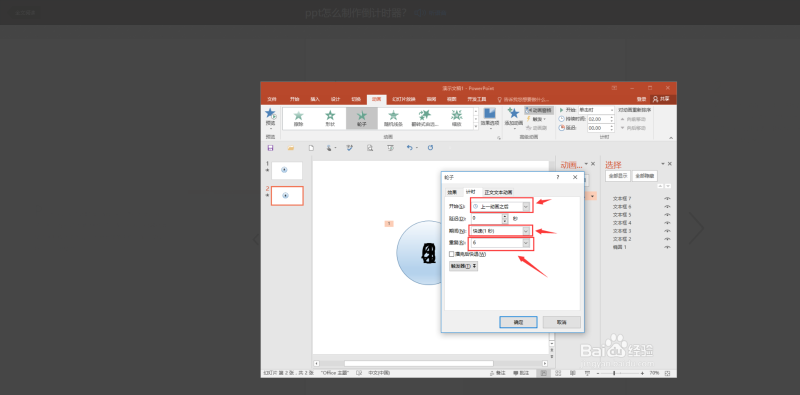Select the first slide thumbnail

coord(287,170)
